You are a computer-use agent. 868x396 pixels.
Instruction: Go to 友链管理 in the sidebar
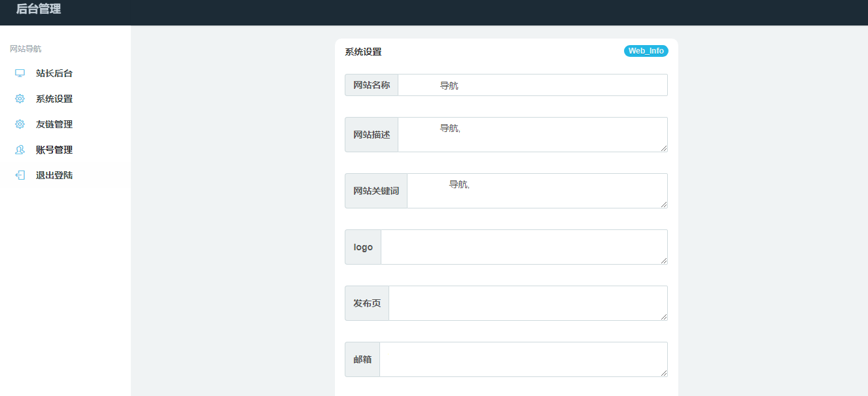pos(54,124)
